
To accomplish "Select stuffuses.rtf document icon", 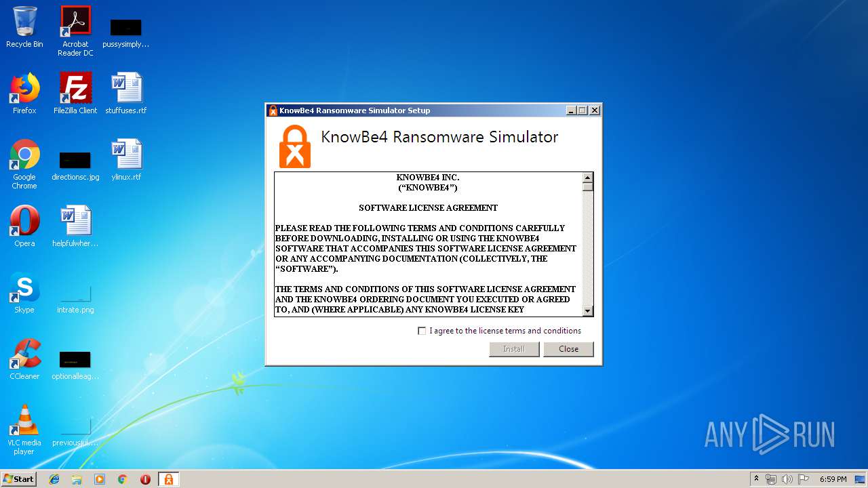I will pyautogui.click(x=125, y=94).
